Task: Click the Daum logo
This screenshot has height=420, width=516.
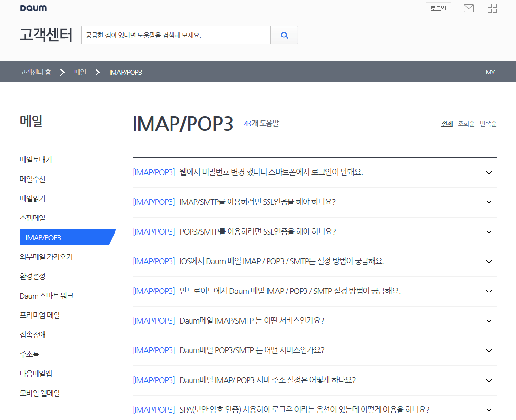Action: click(x=34, y=8)
